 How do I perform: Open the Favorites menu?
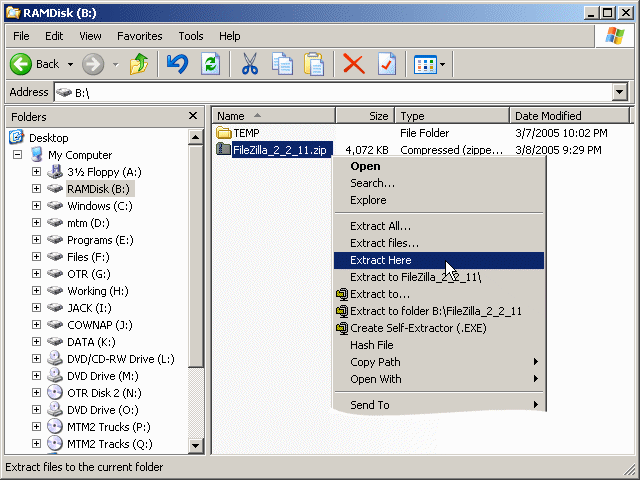click(139, 36)
